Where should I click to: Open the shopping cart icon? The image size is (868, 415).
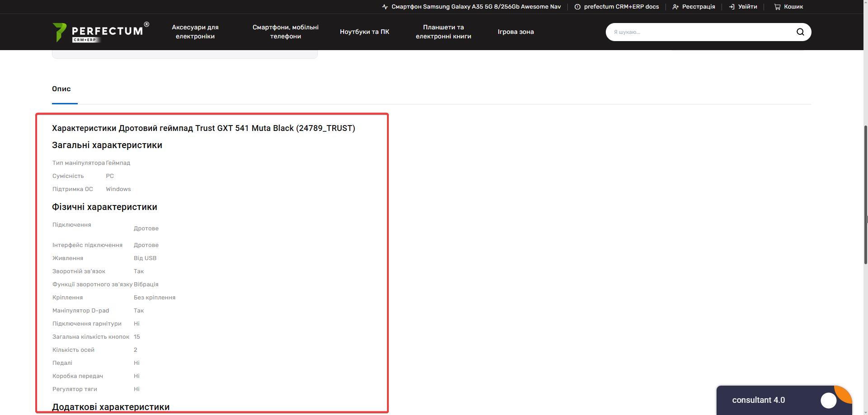(777, 7)
